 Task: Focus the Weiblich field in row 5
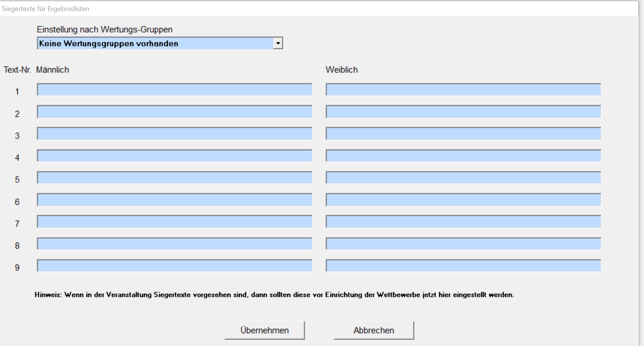463,178
